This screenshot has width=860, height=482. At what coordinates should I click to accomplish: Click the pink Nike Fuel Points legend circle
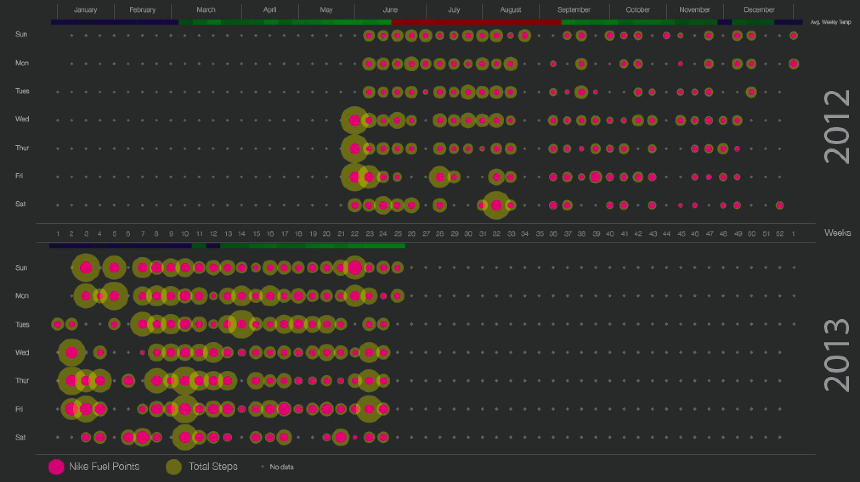[x=56, y=467]
